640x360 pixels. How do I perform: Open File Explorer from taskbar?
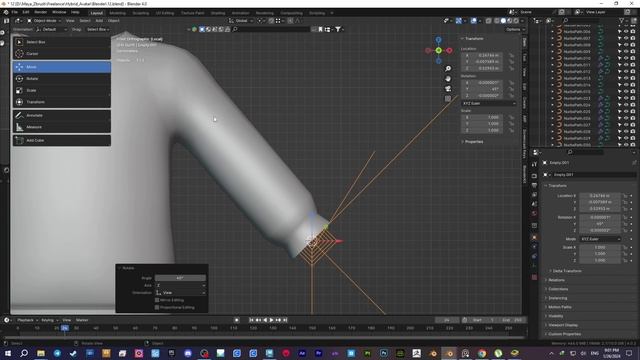pyautogui.click(x=41, y=353)
